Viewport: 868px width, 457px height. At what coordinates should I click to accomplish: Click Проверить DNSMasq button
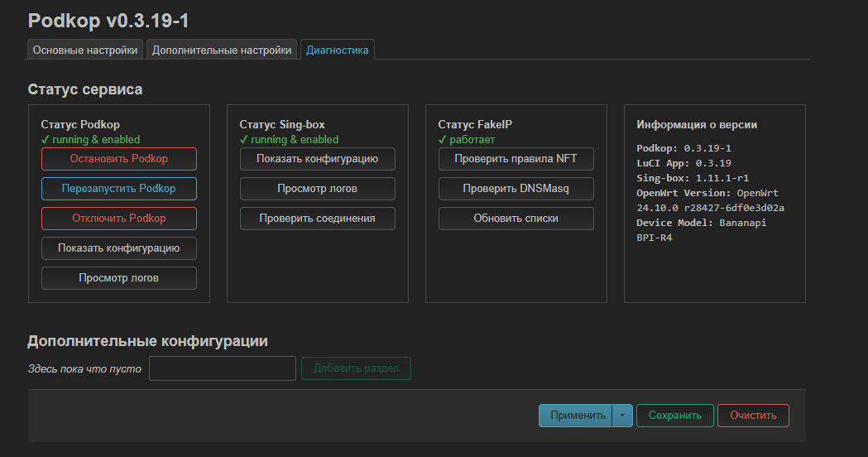coord(516,189)
